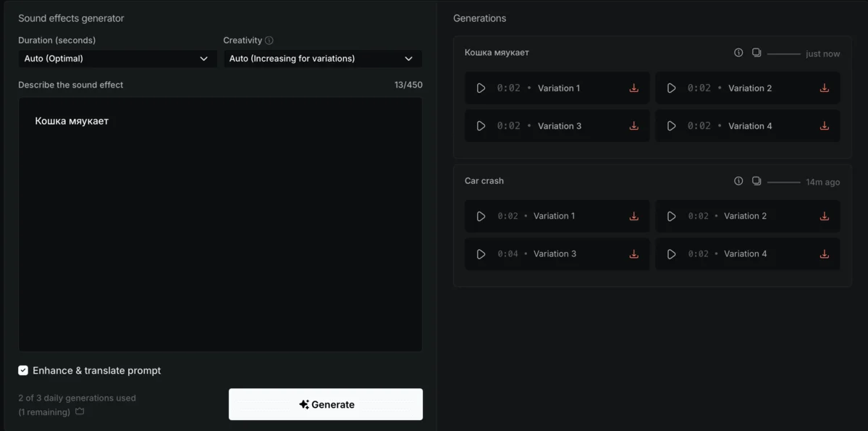Play Variation 3 of Car crash
This screenshot has height=431, width=868.
(481, 254)
